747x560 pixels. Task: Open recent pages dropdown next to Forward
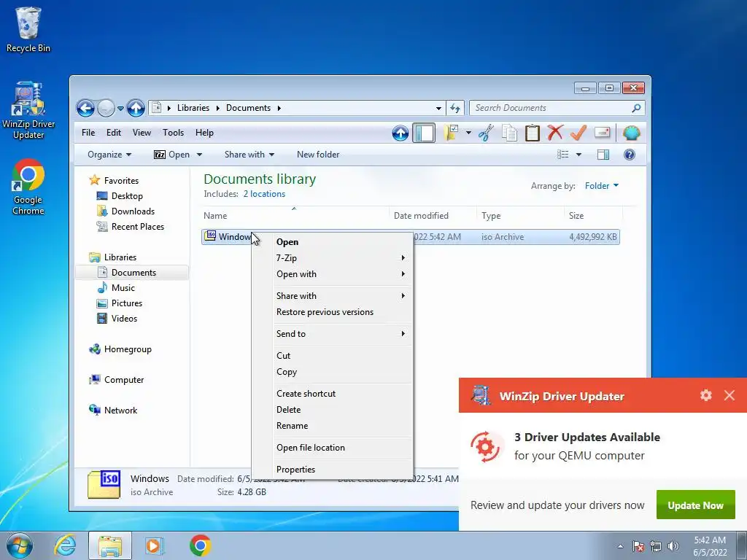coord(120,109)
